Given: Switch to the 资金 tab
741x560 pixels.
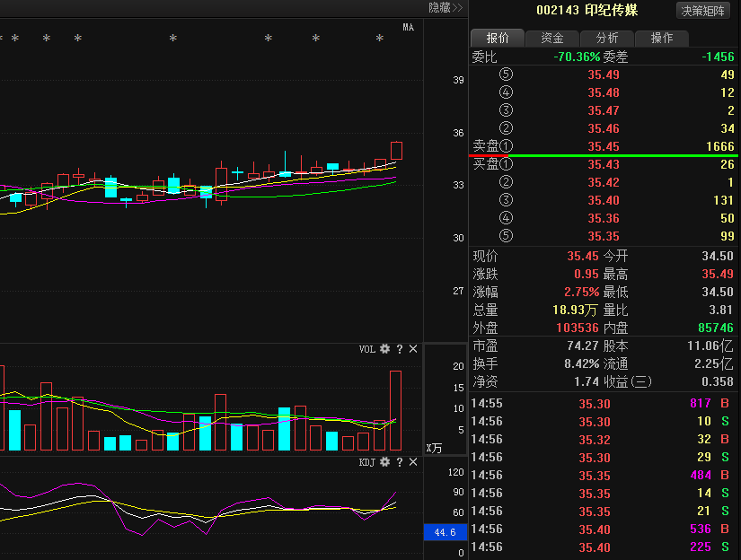Looking at the screenshot, I should point(552,38).
